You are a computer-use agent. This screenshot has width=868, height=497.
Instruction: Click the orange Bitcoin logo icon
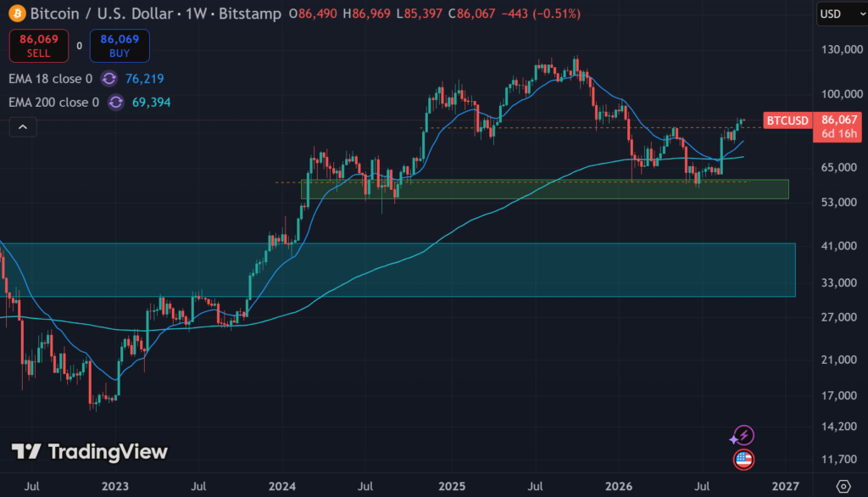pos(17,14)
